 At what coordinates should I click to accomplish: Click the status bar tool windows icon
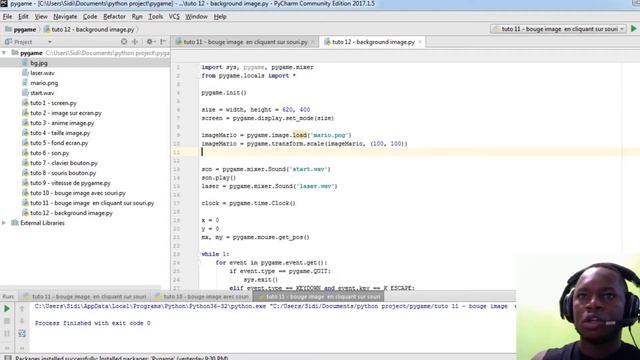click(8, 358)
